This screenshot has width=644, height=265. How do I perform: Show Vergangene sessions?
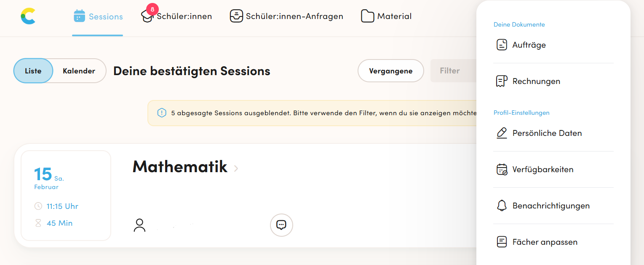coord(391,71)
